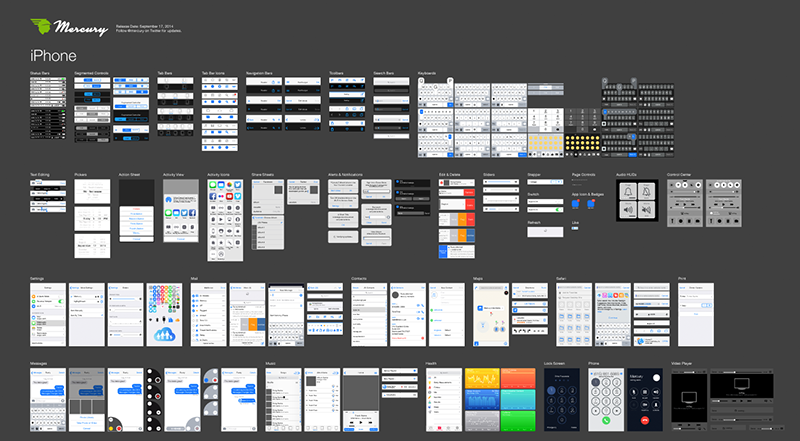Viewport: 800px width, 441px height.
Task: Select top-row Twitter icon in Activity Icons panel
Action: (x=238, y=185)
